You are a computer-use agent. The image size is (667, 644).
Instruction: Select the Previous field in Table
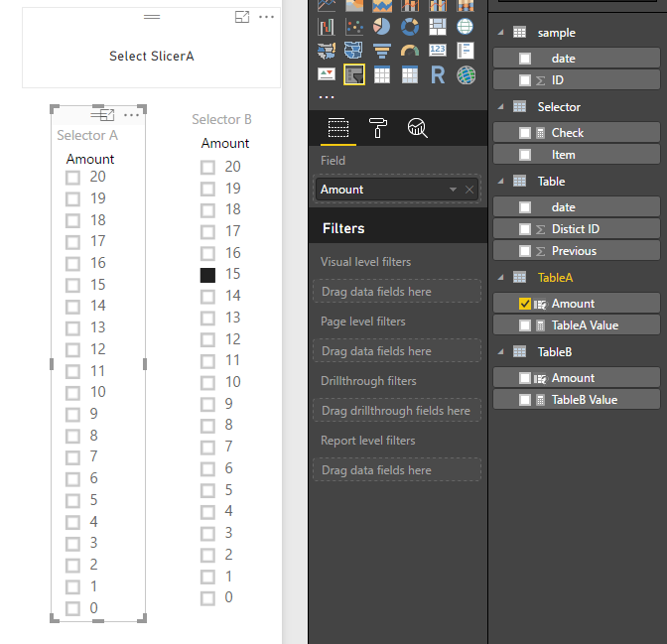pyautogui.click(x=577, y=251)
